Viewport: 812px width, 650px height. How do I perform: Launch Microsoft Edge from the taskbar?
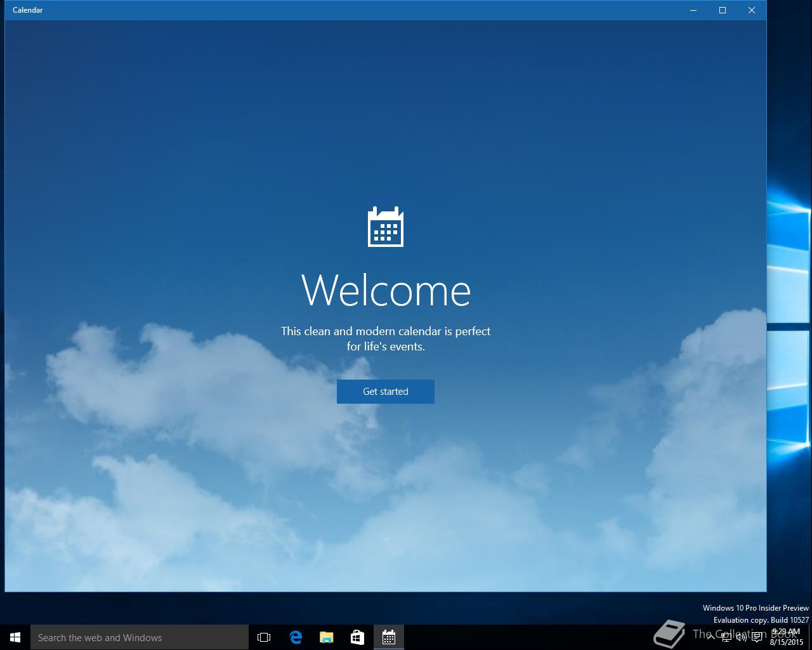(296, 637)
